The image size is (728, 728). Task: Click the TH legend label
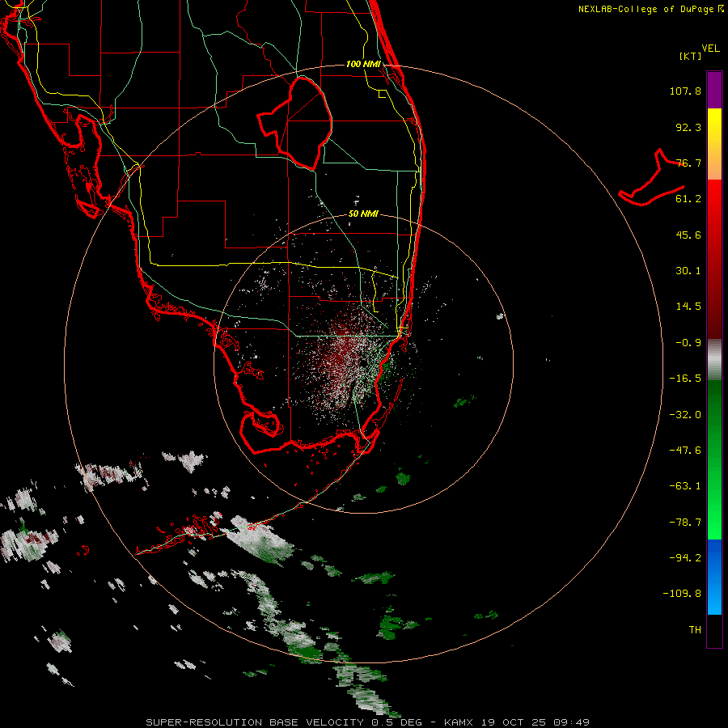695,630
